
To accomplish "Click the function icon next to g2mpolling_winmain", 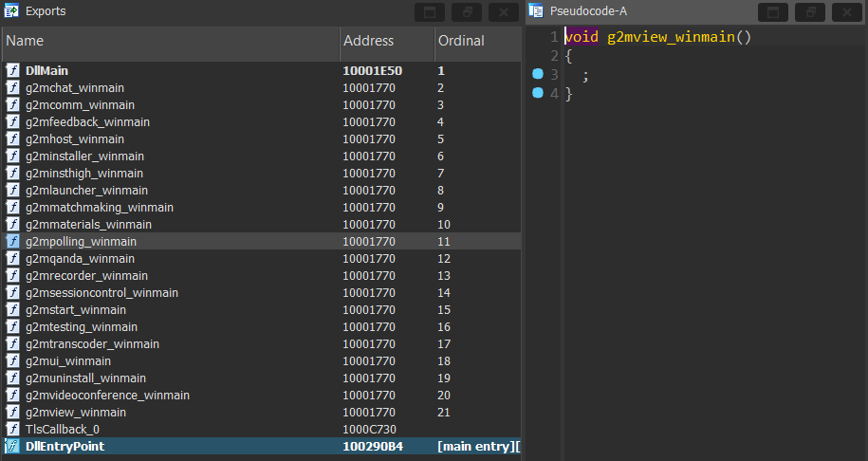I will (x=13, y=242).
